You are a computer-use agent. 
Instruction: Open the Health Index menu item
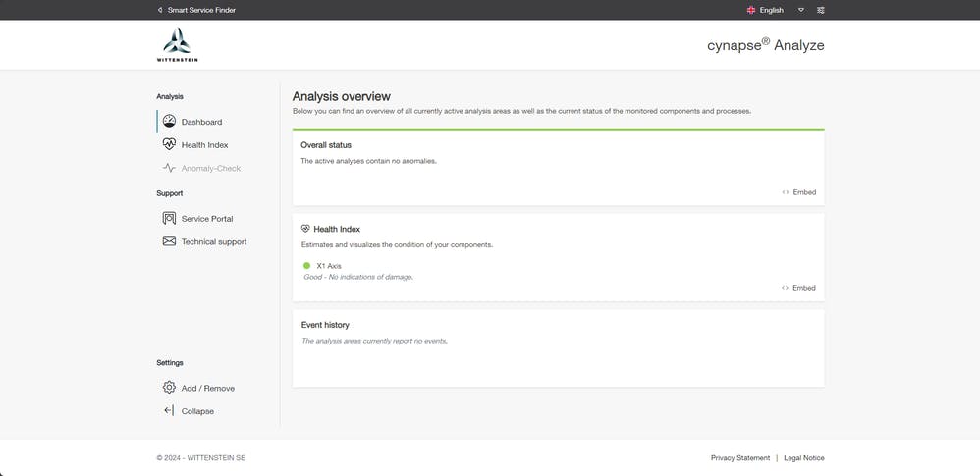pos(204,145)
